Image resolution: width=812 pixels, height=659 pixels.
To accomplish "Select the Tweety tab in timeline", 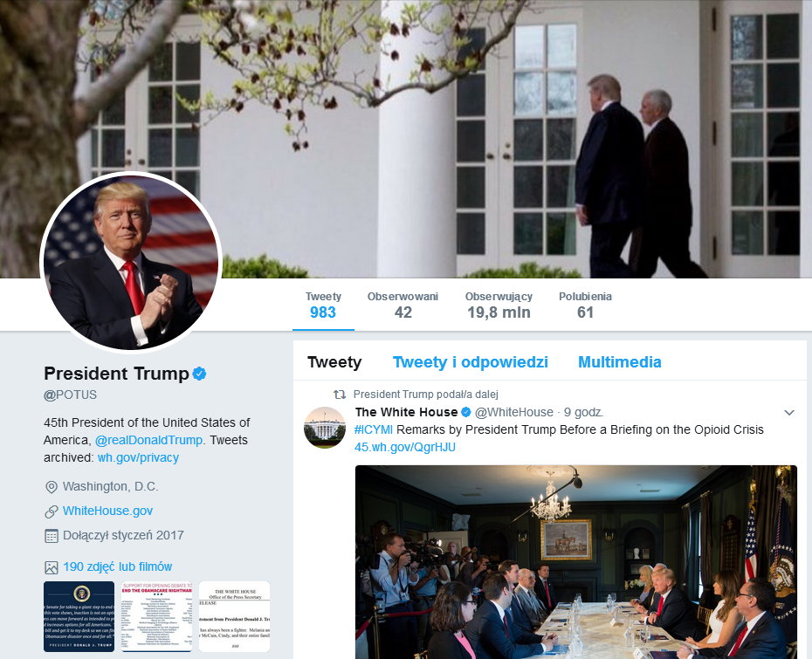I will (x=334, y=362).
